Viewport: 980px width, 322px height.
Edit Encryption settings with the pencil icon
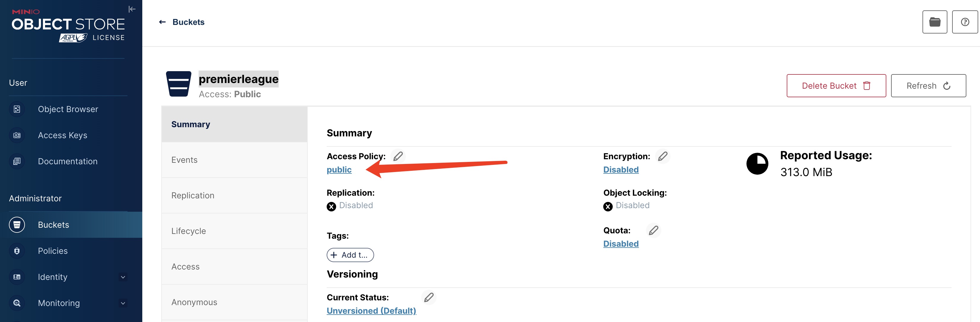[x=663, y=156]
